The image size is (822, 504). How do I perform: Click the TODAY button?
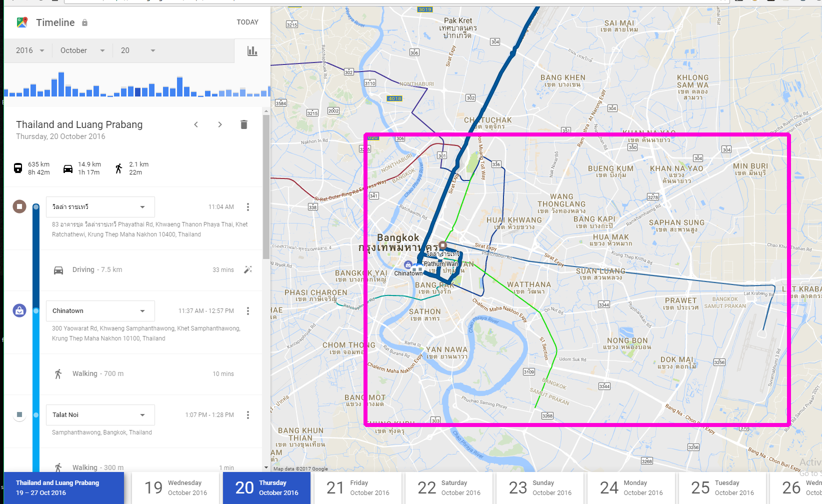click(247, 22)
